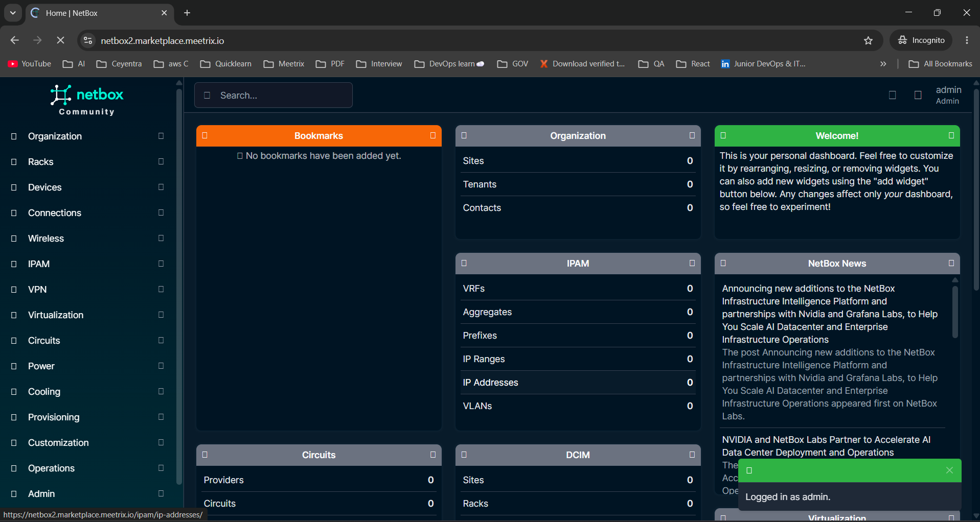The height and width of the screenshot is (522, 980).
Task: Click the Connections menu icon in the sidebar
Action: [14, 213]
